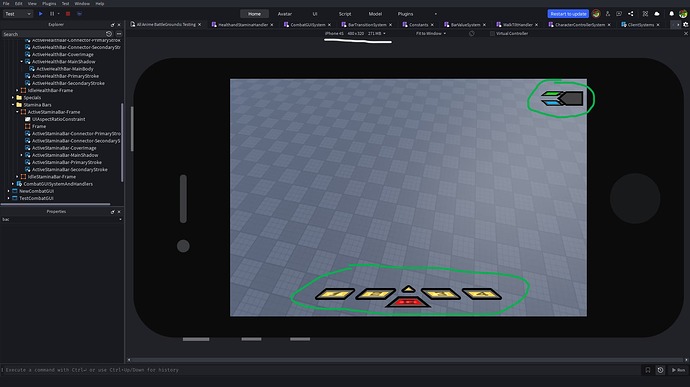690x387 pixels.
Task: Expand the Specials folder
Action: [x=13, y=98]
